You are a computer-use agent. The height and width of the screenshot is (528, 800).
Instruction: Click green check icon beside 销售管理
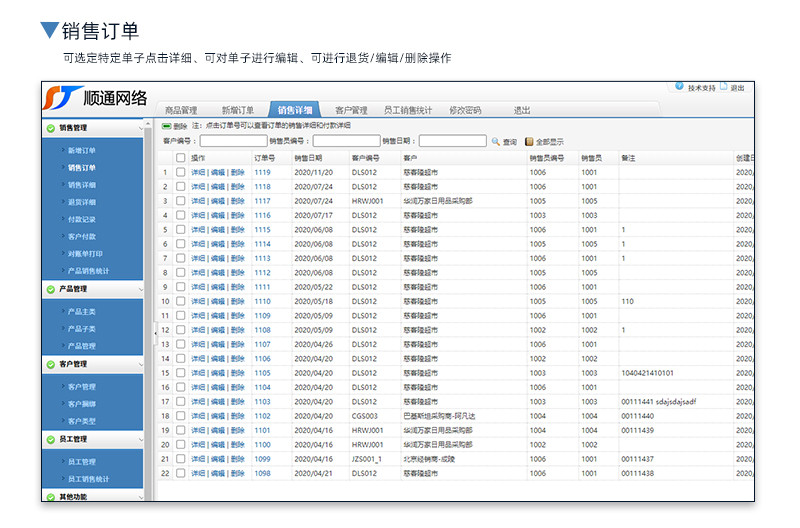(51, 128)
